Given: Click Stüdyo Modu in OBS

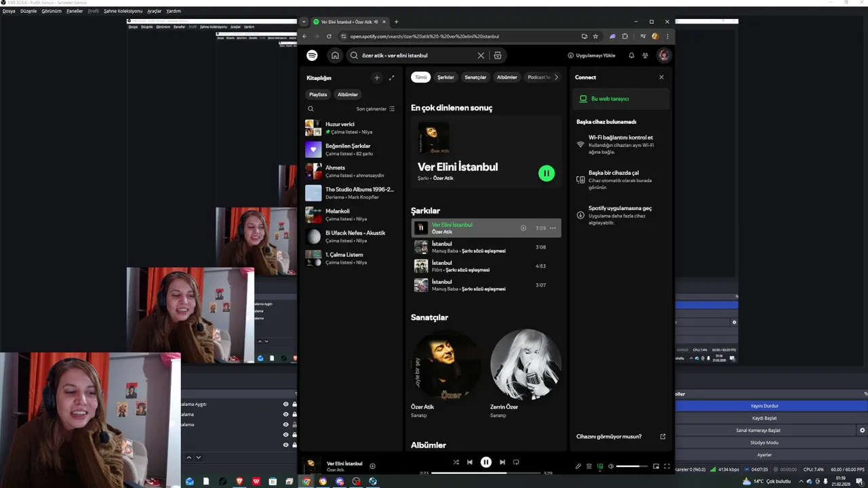Looking at the screenshot, I should (x=771, y=443).
